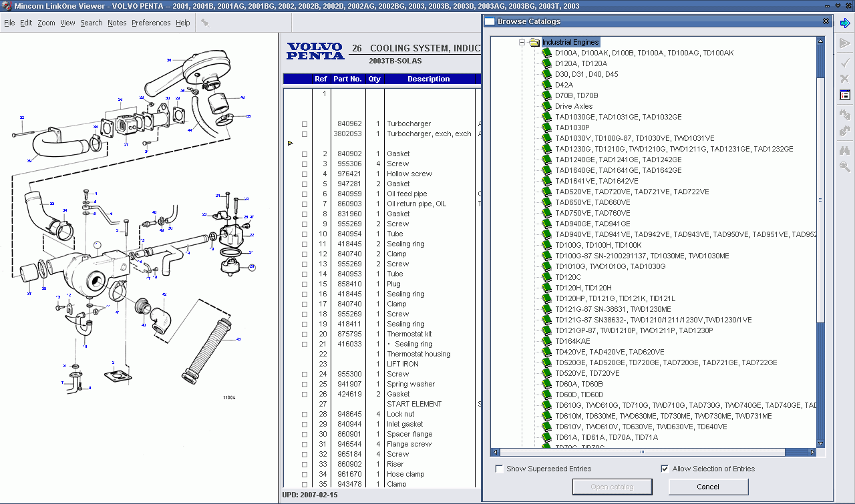Click the pin icon beside Help menu
Image resolution: width=855 pixels, height=504 pixels.
point(205,23)
